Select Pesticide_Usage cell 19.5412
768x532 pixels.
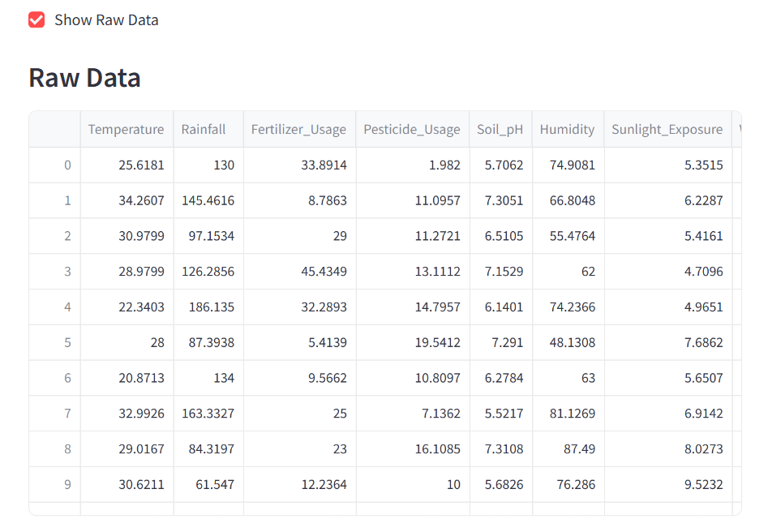(x=413, y=342)
